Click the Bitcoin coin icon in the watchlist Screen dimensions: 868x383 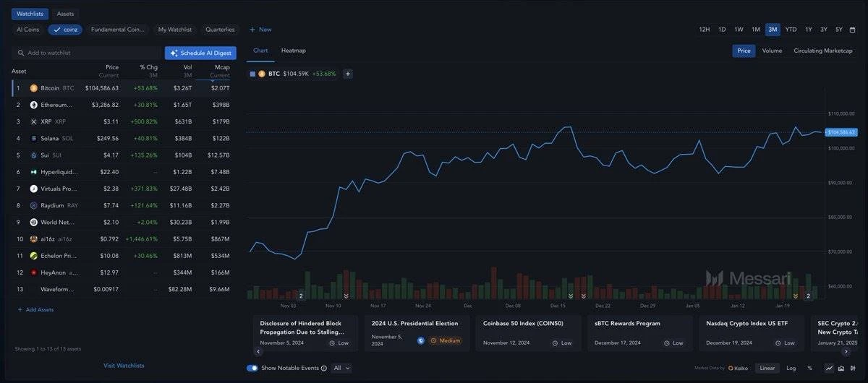33,88
